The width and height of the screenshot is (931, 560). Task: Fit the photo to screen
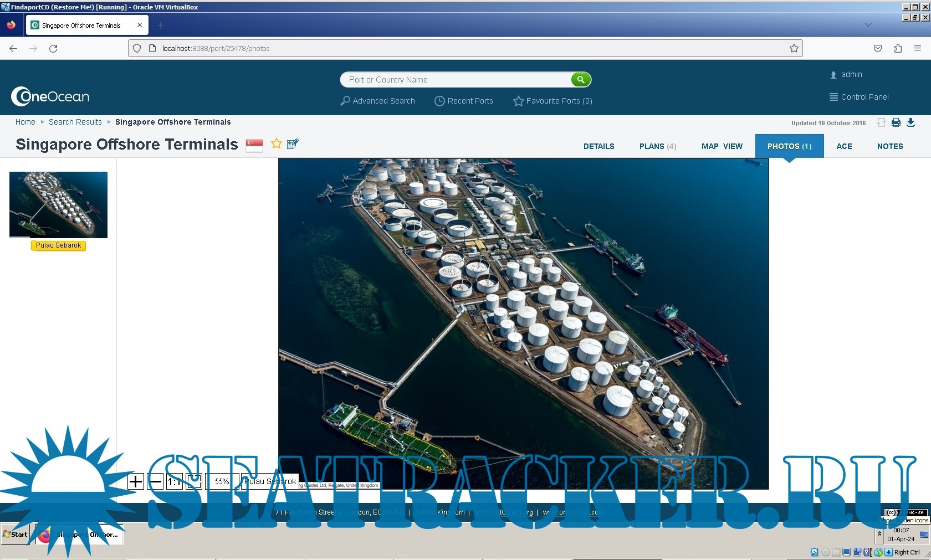193,481
